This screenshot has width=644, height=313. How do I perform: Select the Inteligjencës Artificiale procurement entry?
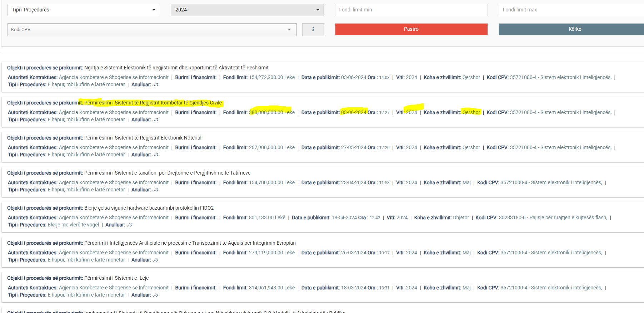(190, 243)
